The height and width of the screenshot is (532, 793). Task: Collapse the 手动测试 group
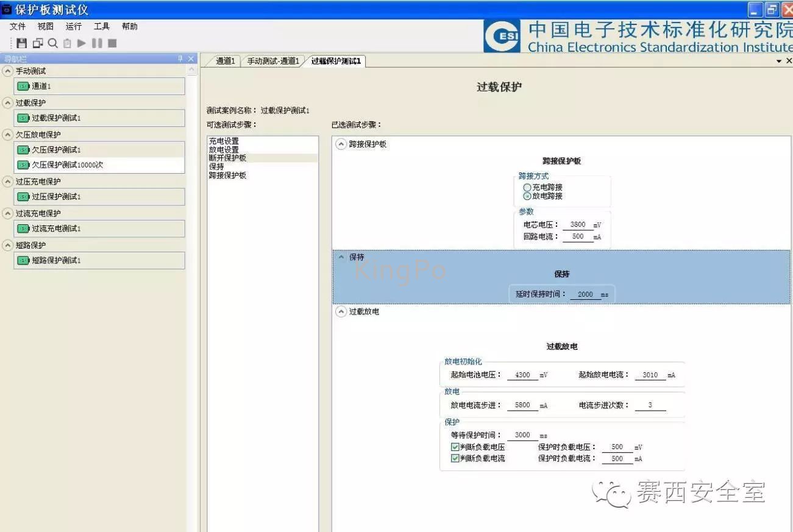click(7, 71)
